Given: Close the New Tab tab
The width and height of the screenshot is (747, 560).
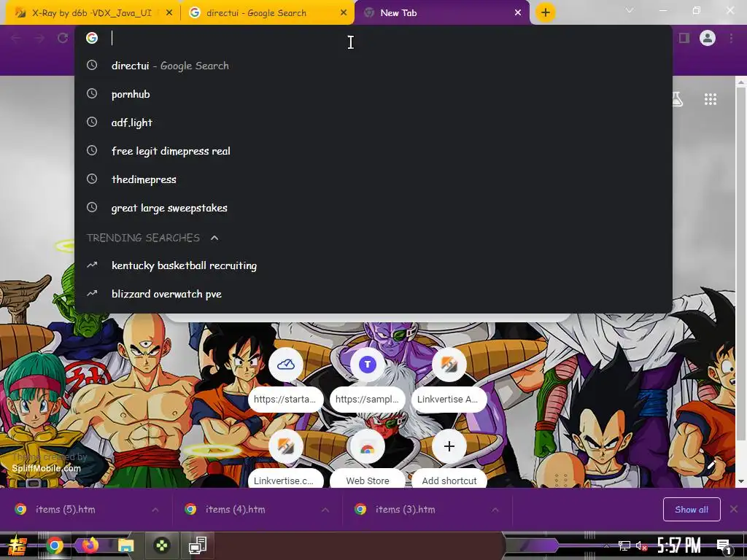Looking at the screenshot, I should click(x=518, y=13).
